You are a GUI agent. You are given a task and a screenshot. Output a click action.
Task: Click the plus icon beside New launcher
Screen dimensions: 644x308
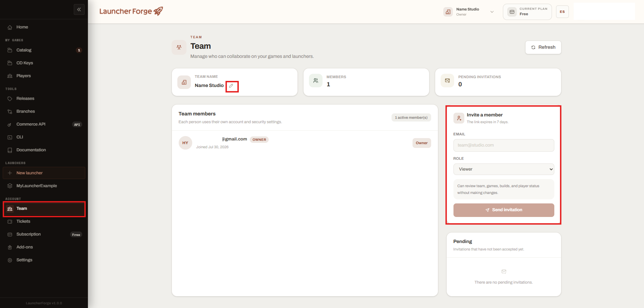tap(10, 173)
